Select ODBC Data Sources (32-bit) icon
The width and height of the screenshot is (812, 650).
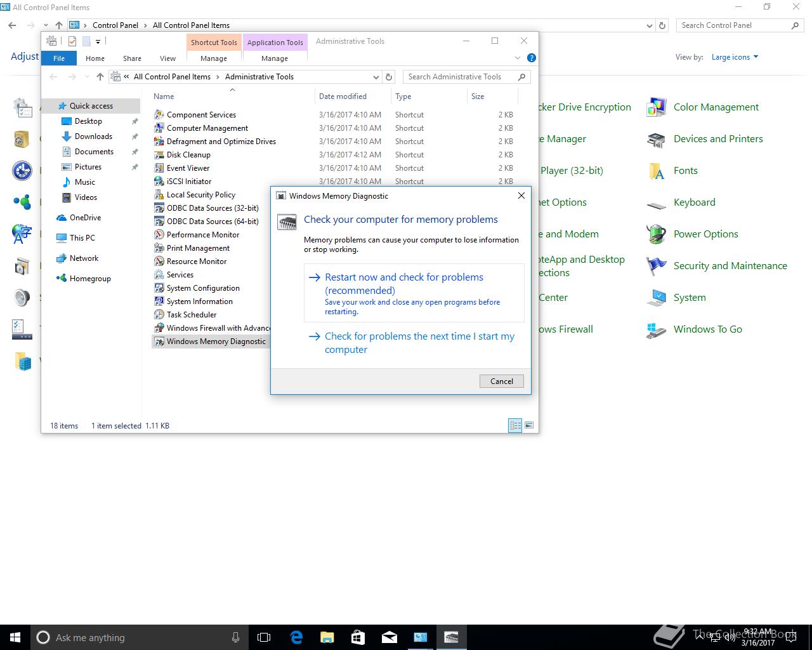coord(159,208)
